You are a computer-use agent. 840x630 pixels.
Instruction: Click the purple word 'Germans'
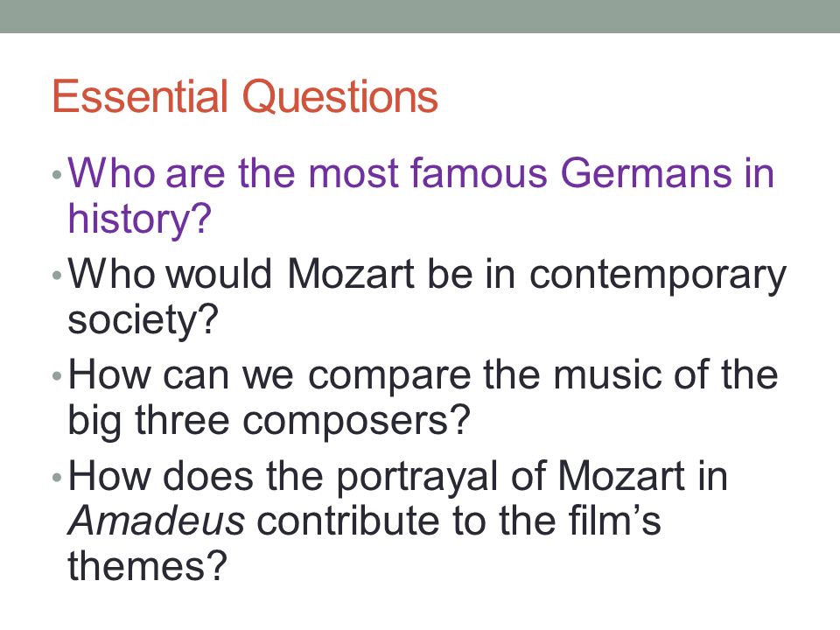click(646, 173)
